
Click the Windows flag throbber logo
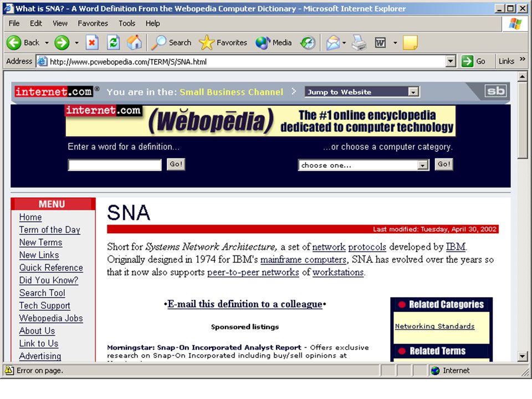[515, 23]
